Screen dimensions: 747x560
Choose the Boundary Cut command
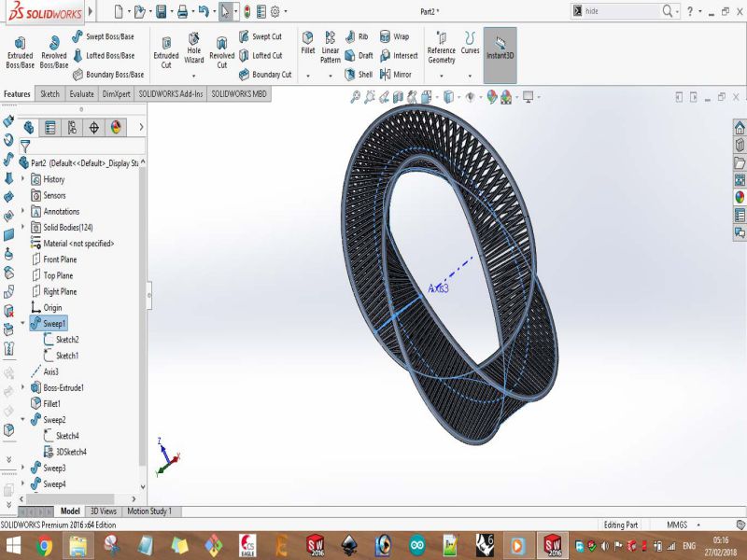265,75
